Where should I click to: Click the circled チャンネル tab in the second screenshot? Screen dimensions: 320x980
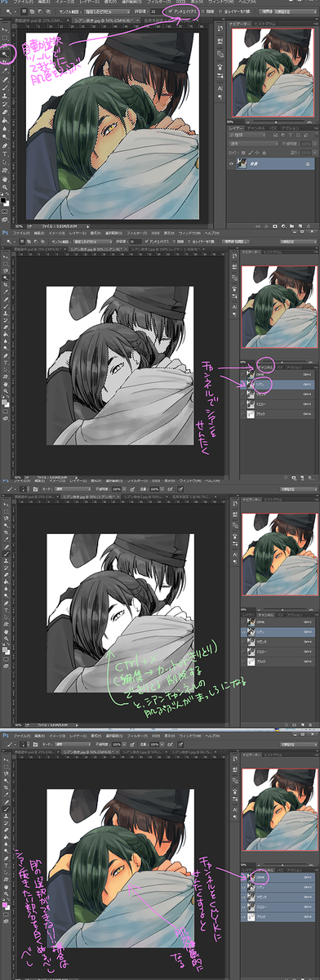[266, 367]
